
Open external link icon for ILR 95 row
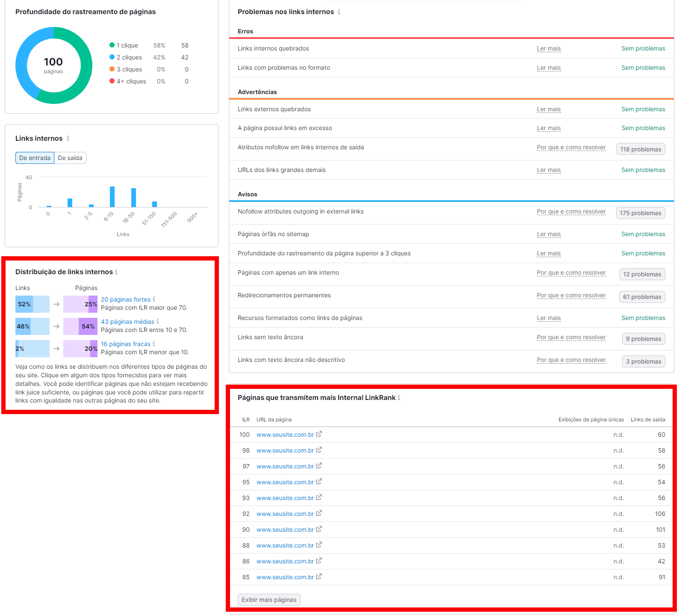point(319,482)
